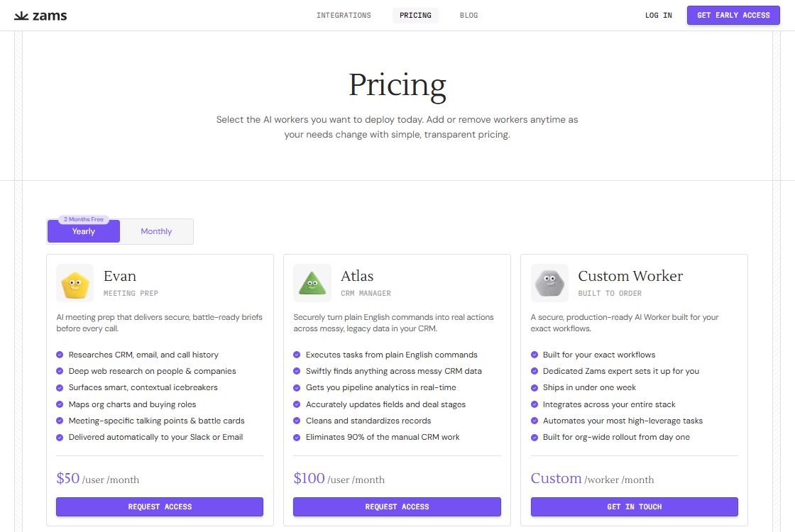Screen dimensions: 795x532
Task: Open the Integrations nav item
Action: 344,16
